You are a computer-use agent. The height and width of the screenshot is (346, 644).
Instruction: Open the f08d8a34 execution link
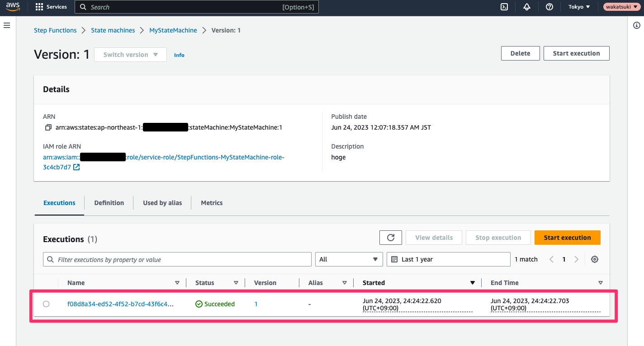pos(120,304)
